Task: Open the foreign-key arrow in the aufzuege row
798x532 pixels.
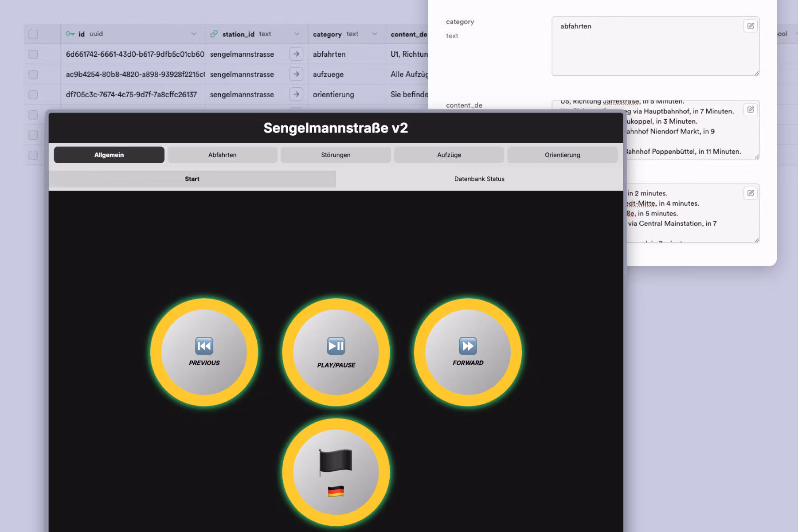Action: click(x=296, y=74)
